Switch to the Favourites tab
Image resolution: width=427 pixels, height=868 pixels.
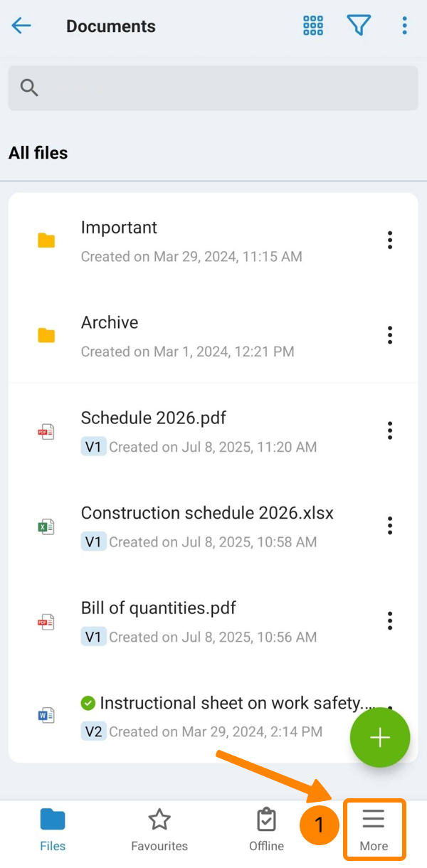[x=159, y=830]
